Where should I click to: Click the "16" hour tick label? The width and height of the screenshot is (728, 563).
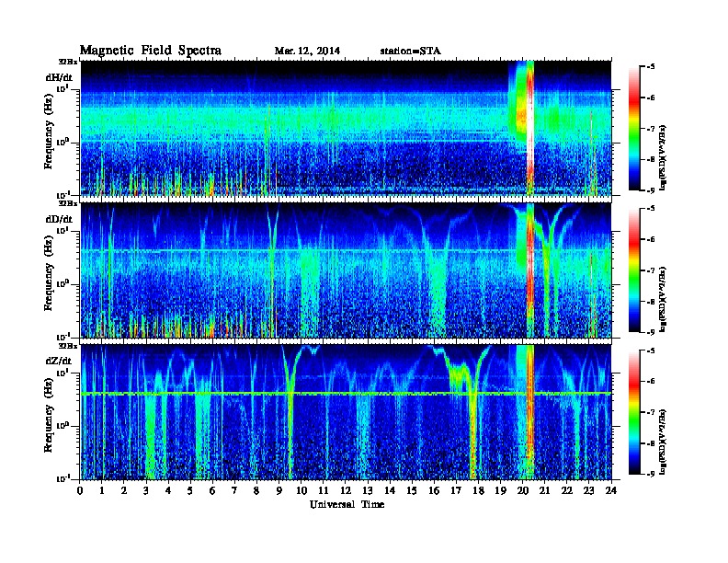(x=434, y=490)
